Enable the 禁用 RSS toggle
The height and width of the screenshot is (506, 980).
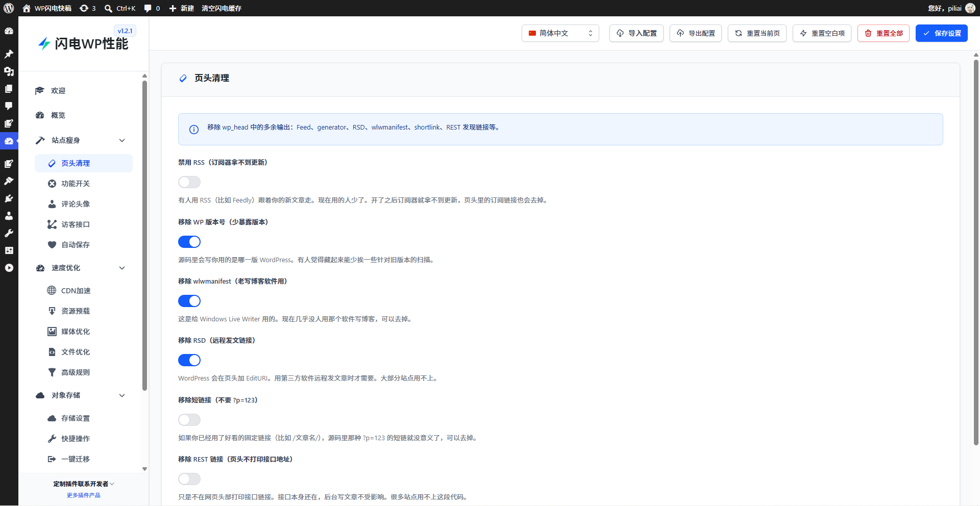point(189,182)
